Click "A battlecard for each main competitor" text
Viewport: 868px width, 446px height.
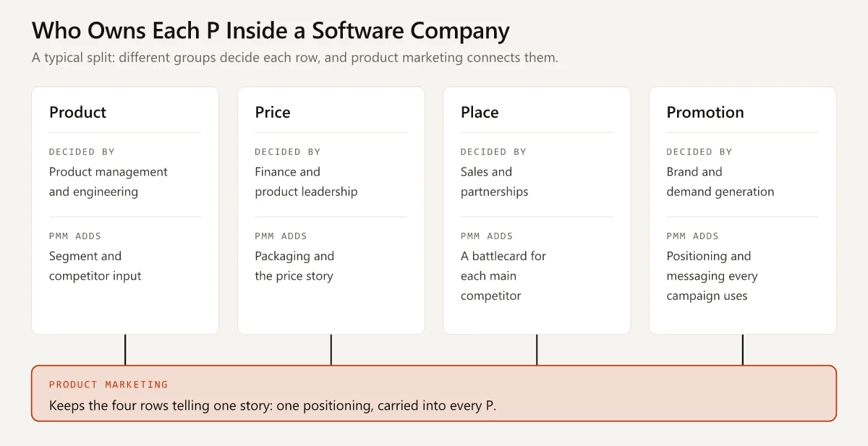click(503, 276)
